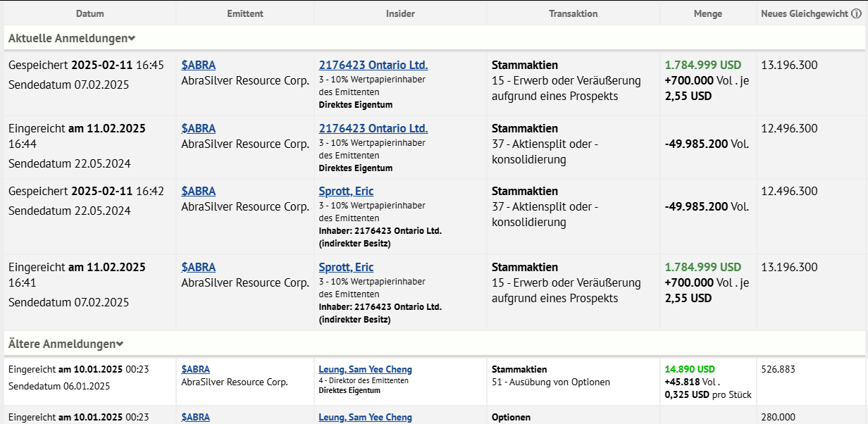Open 2176423 Ontario Ltd. in the 16:45 row
Image resolution: width=868 pixels, height=424 pixels.
pos(373,65)
